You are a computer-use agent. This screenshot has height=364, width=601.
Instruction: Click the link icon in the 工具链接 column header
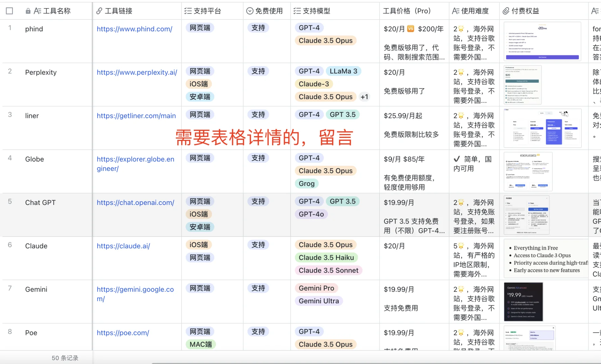click(x=99, y=11)
